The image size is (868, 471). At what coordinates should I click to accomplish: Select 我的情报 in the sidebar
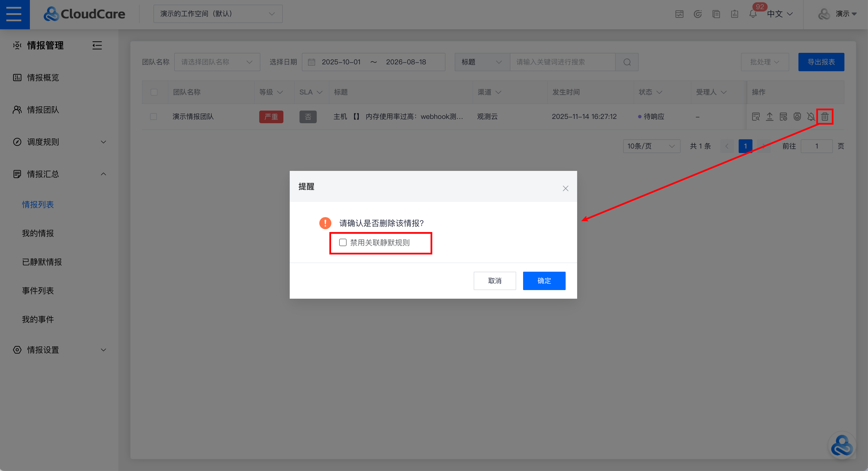38,234
